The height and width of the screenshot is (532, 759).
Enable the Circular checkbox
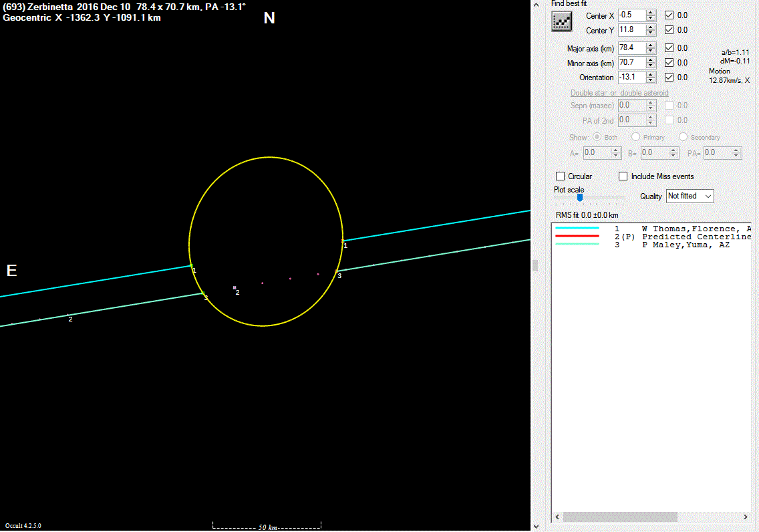pos(560,176)
